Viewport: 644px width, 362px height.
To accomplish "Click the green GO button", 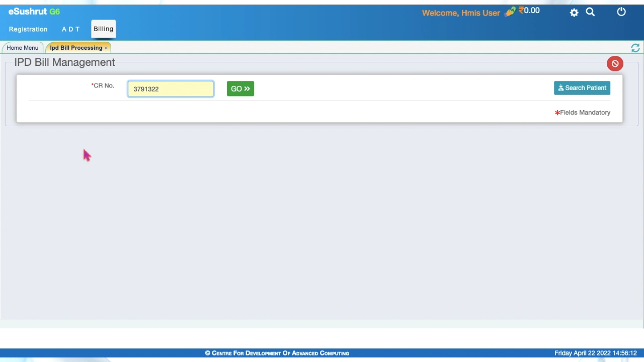I will 240,88.
